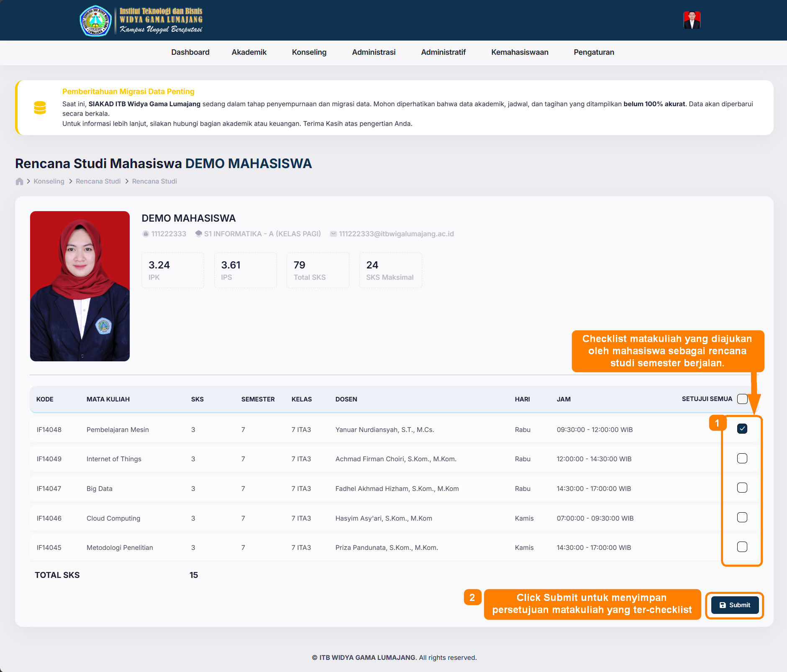The height and width of the screenshot is (672, 787).
Task: Go to the Dashboard menu item
Action: click(x=190, y=52)
